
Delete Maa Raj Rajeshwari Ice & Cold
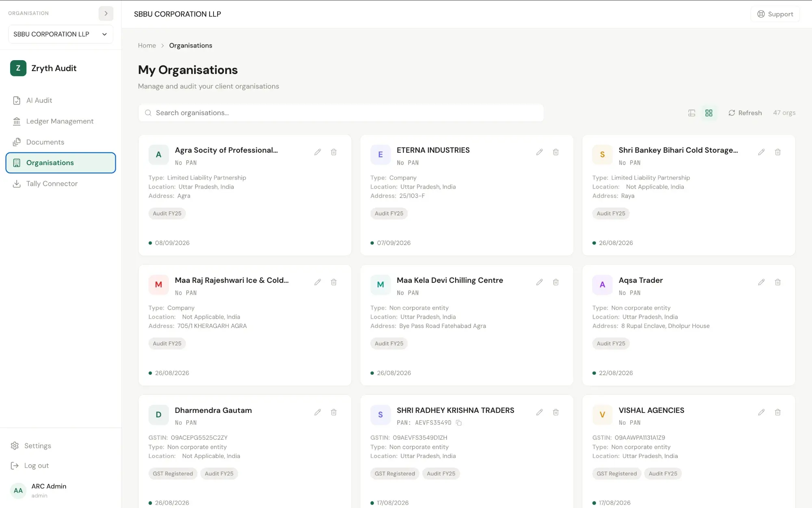pos(334,282)
